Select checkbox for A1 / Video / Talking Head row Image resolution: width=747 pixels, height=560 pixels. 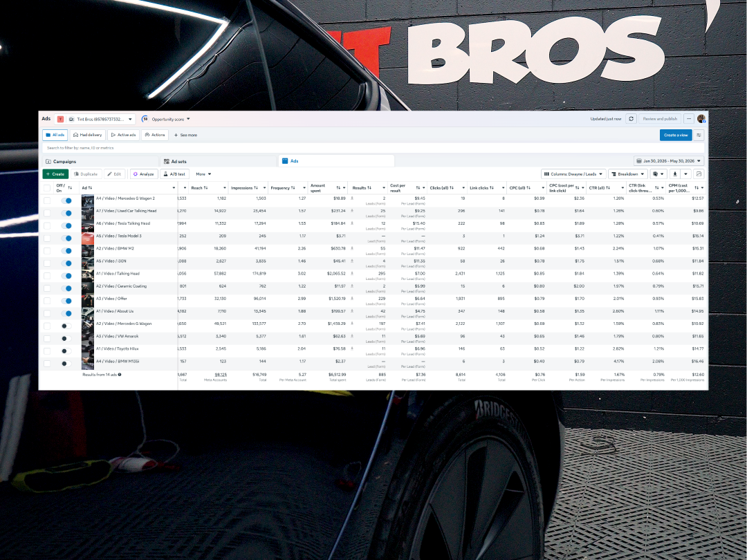pos(47,276)
